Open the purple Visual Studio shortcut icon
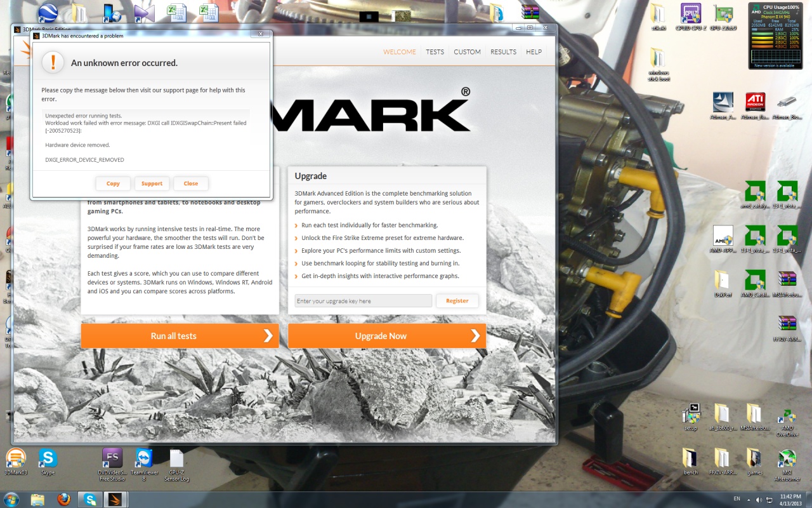Image resolution: width=812 pixels, height=508 pixels. (x=145, y=13)
